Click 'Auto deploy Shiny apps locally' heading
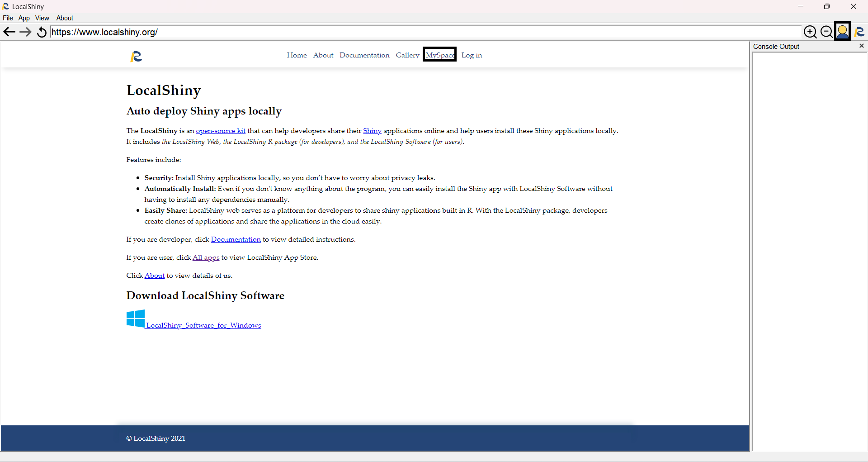This screenshot has height=462, width=868. [x=204, y=111]
